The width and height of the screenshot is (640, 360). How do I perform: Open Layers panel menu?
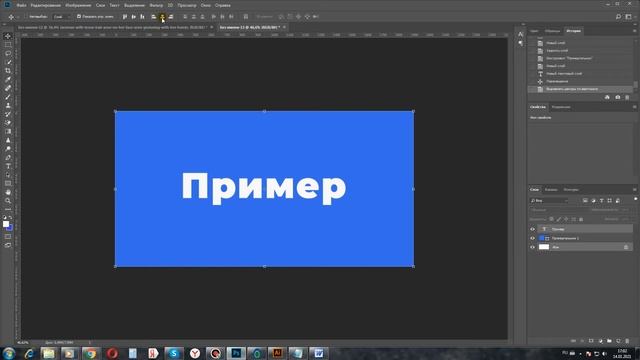(634, 189)
